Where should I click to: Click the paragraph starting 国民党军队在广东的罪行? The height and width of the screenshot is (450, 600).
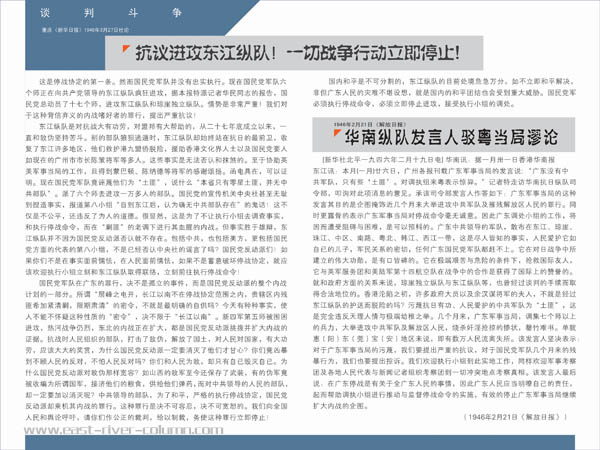157,350
